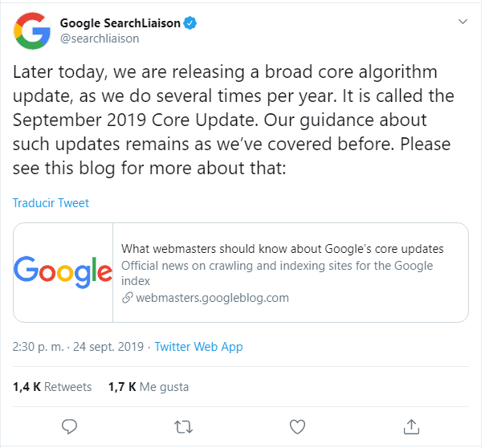Open the share tweet upload icon
The image size is (485, 448).
[411, 426]
